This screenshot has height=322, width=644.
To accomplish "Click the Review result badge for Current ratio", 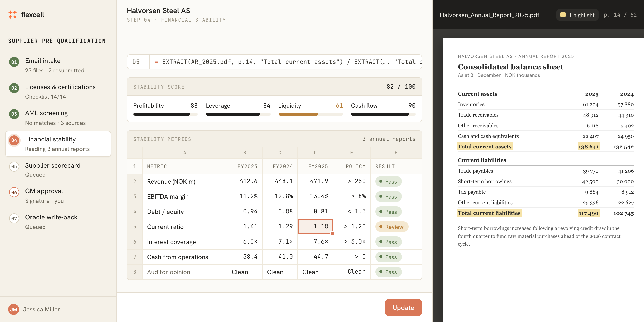I will pos(392,227).
